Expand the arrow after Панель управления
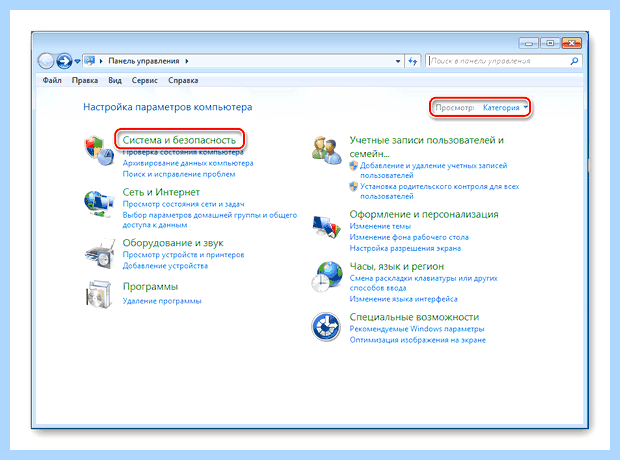Image resolution: width=620 pixels, height=460 pixels. [x=187, y=61]
